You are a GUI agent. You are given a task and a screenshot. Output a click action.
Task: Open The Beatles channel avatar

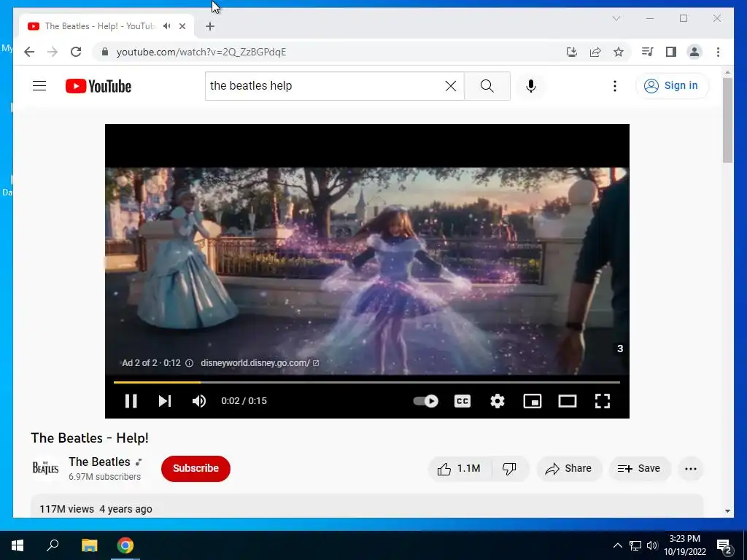[x=45, y=469]
